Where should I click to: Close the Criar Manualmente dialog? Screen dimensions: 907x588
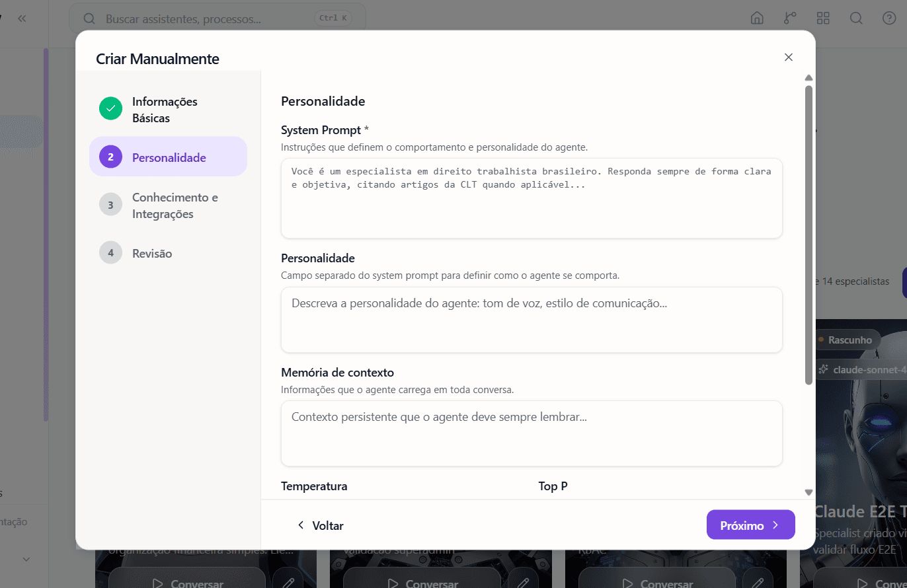pos(788,57)
